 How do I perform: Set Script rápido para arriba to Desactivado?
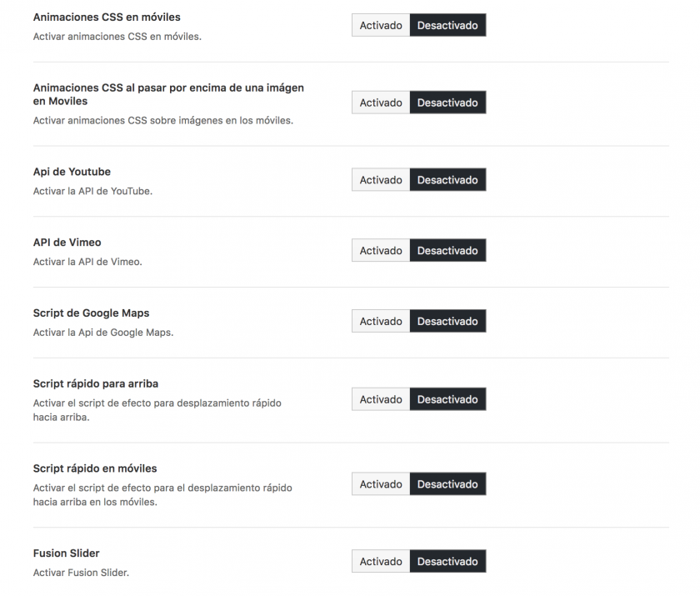point(447,399)
